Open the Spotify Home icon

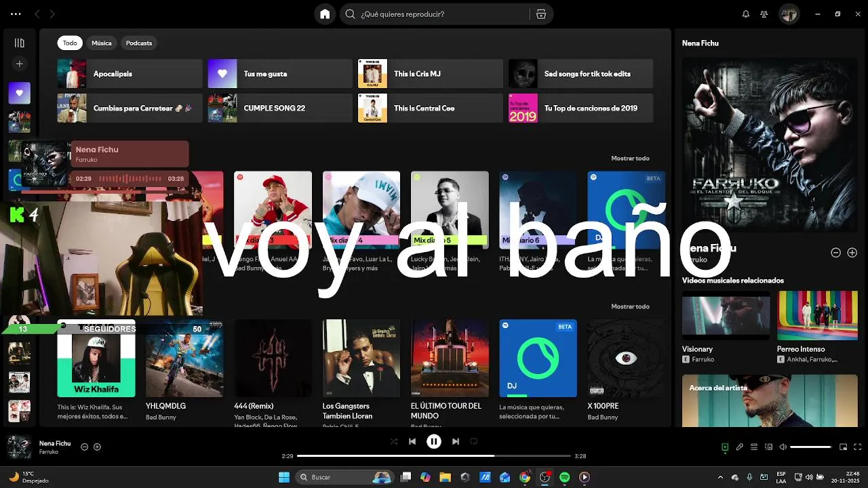pos(325,14)
